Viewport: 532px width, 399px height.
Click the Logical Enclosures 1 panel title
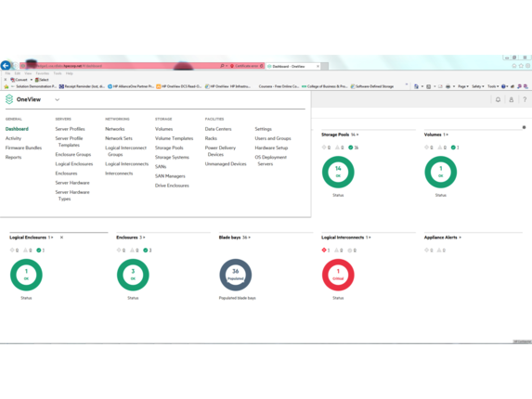[x=32, y=238]
